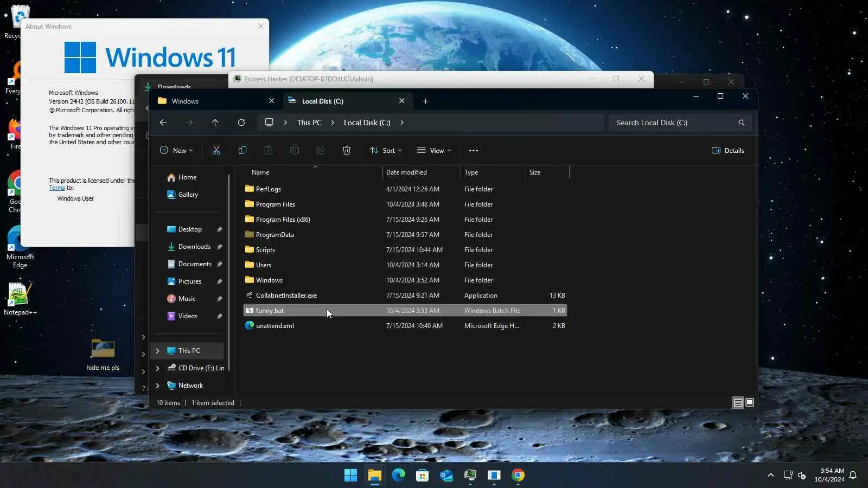Open Microsoft Store from taskbar
Screen dimensions: 868x488
[423, 476]
